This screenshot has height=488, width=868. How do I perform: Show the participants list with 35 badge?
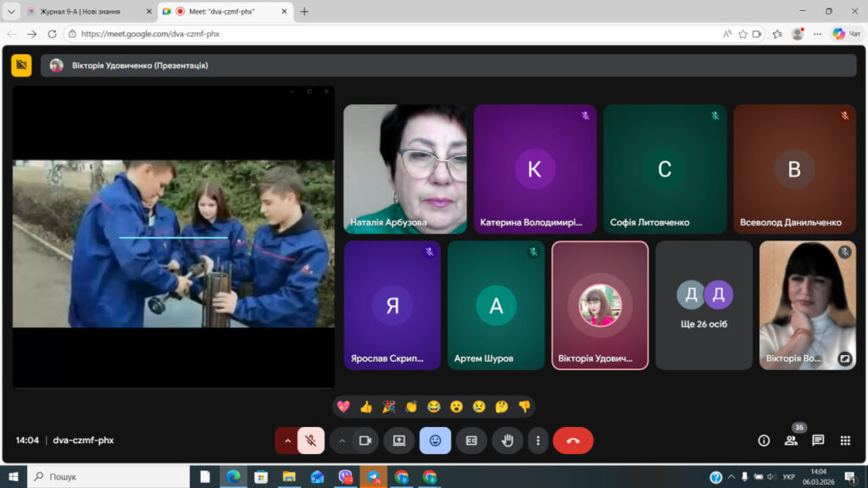(x=791, y=441)
